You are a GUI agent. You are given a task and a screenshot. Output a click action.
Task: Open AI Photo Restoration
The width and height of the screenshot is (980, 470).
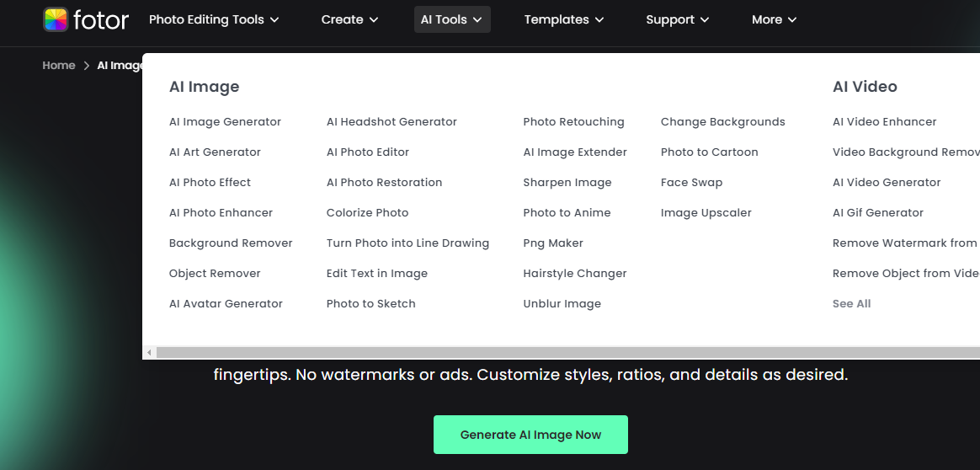pos(384,183)
